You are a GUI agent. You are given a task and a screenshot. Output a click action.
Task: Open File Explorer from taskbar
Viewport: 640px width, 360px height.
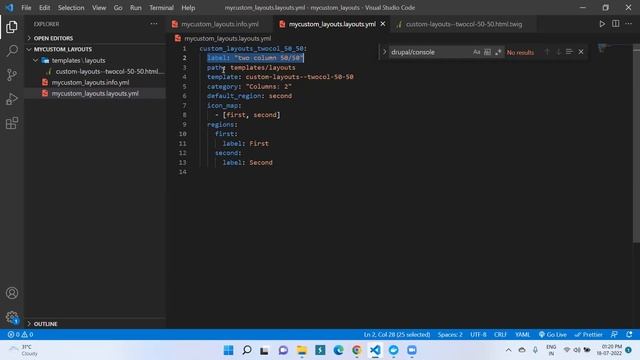(302, 350)
